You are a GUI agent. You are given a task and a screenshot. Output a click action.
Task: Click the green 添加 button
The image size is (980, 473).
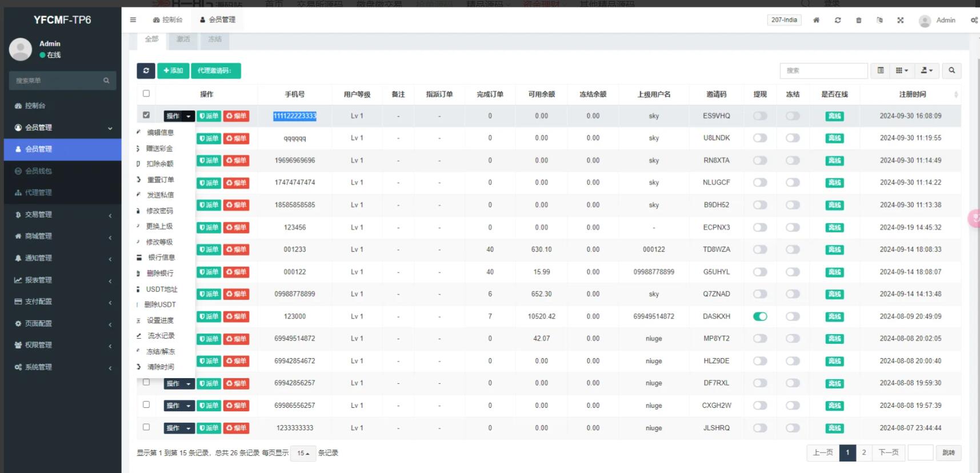[173, 70]
